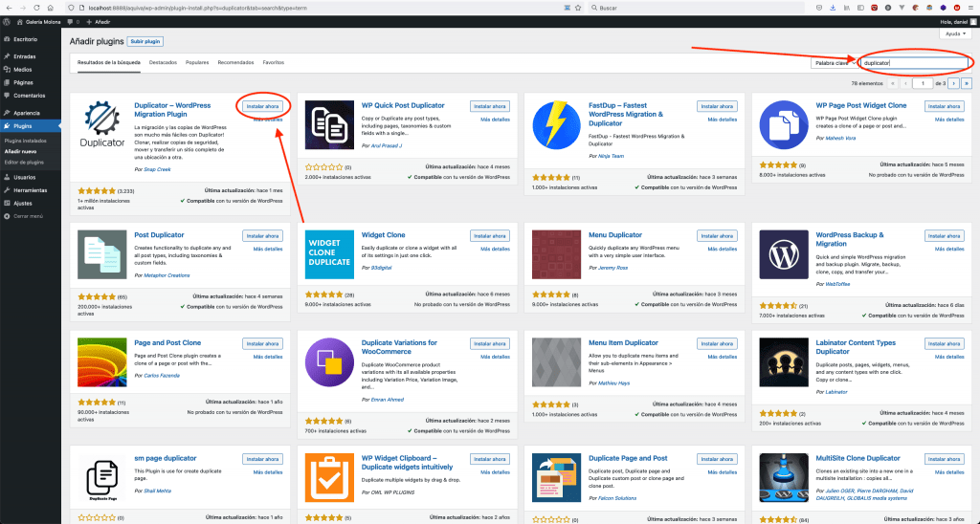Viewport: 980px width, 524px height.
Task: Click the Page and Post Clone rainbow icon
Action: [x=102, y=362]
